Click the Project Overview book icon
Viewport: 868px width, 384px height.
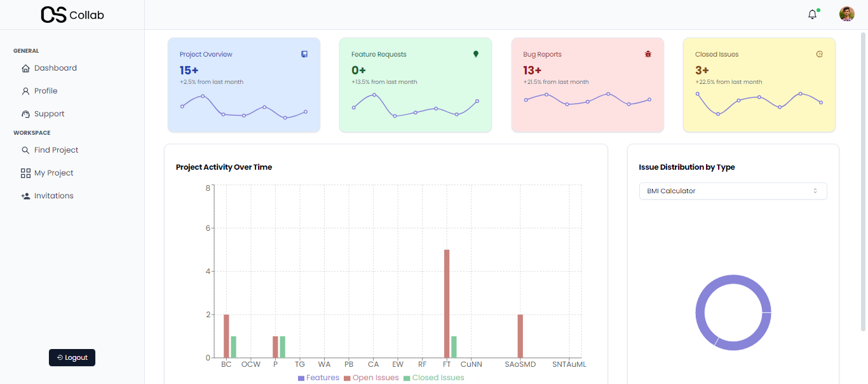tap(304, 54)
